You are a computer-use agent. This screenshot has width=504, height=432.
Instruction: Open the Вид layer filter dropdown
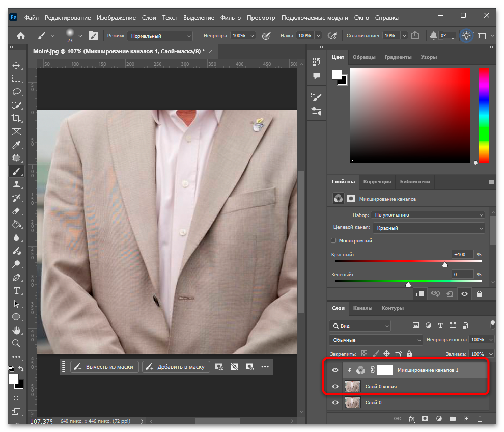[360, 326]
